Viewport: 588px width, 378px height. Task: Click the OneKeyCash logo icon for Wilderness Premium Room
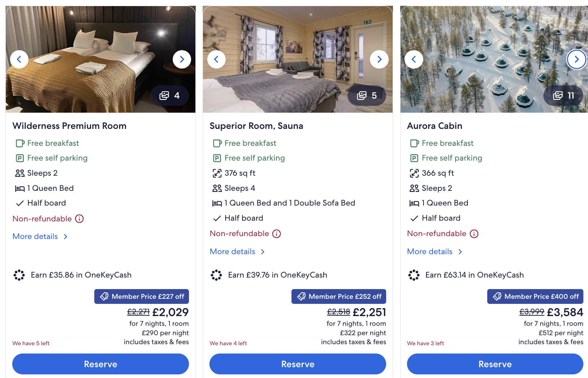coord(19,275)
